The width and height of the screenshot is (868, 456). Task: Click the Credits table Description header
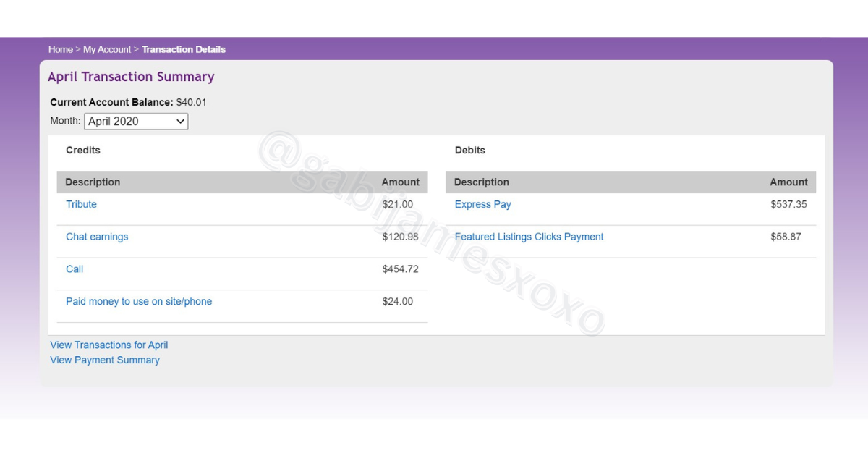pos(93,182)
